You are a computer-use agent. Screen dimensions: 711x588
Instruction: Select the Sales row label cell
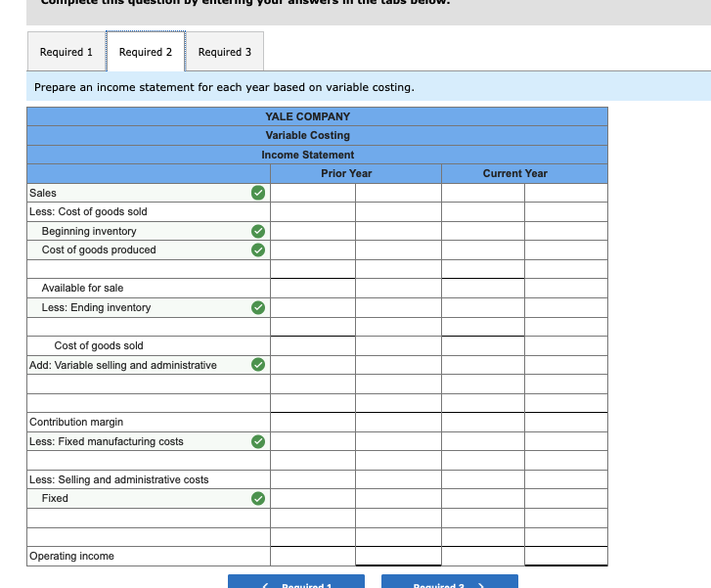click(x=149, y=193)
